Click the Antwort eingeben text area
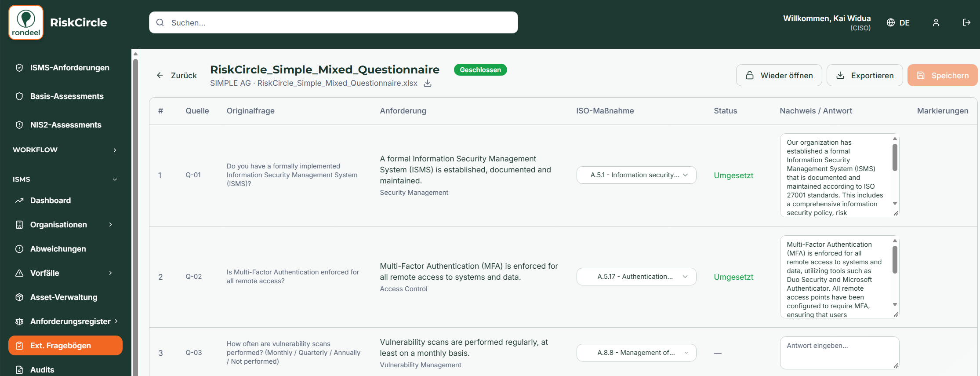 pyautogui.click(x=839, y=353)
